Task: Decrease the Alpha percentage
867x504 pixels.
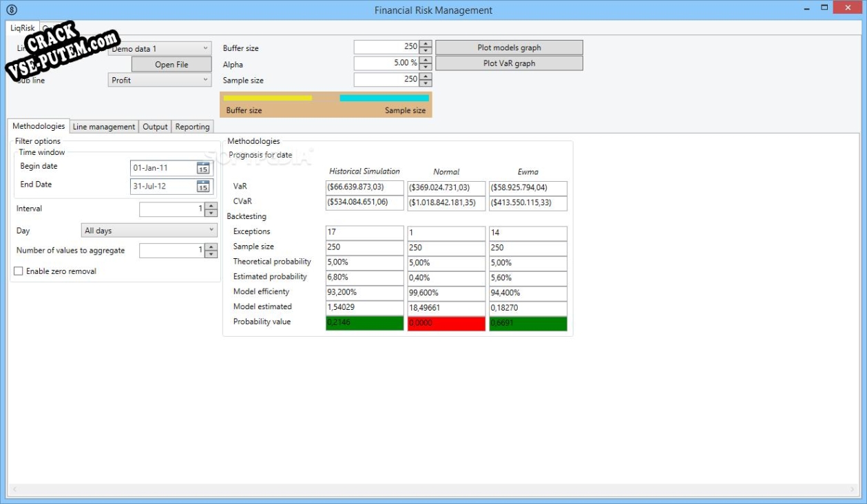Action: [x=426, y=67]
